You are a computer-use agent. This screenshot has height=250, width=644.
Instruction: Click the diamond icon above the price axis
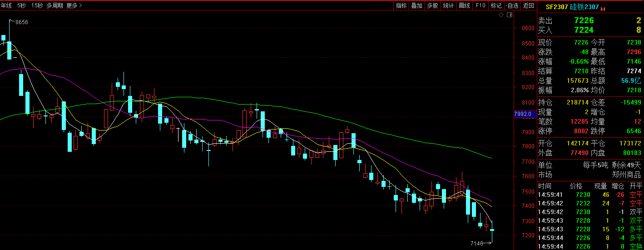point(501,15)
